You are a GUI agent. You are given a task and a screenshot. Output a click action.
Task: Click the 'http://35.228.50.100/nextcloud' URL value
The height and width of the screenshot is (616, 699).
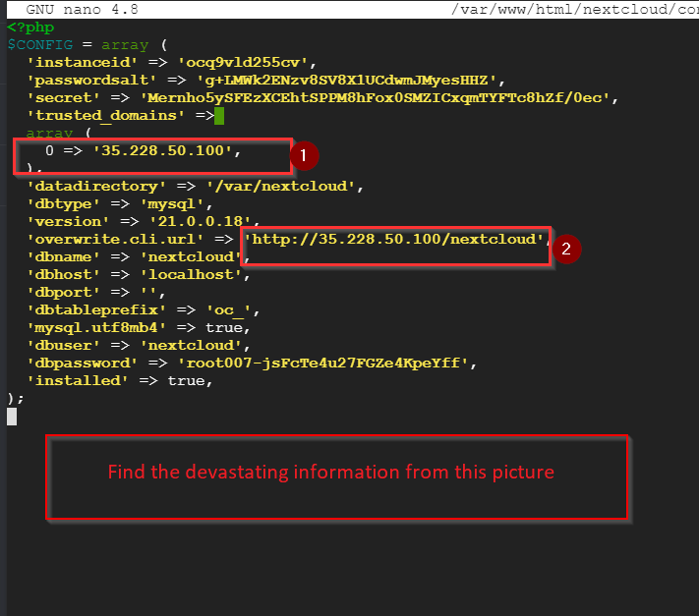pos(394,239)
